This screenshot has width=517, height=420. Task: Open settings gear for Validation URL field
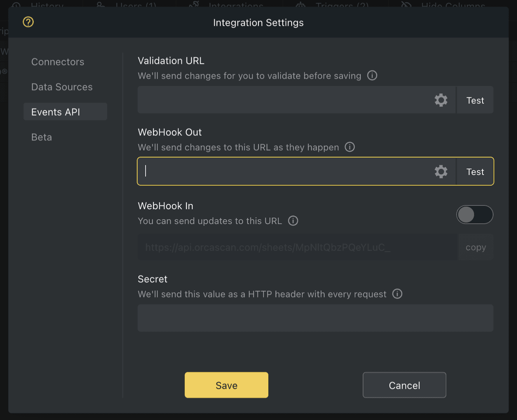click(x=441, y=100)
